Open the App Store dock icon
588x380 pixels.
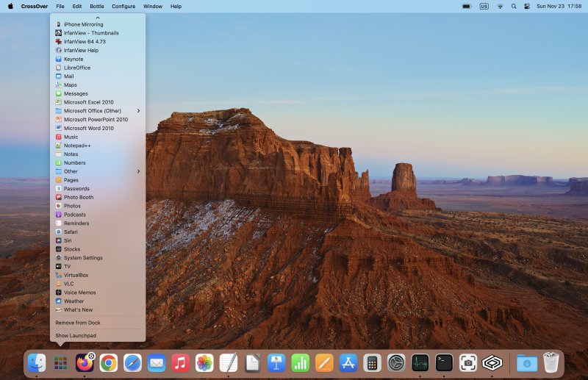coord(348,362)
